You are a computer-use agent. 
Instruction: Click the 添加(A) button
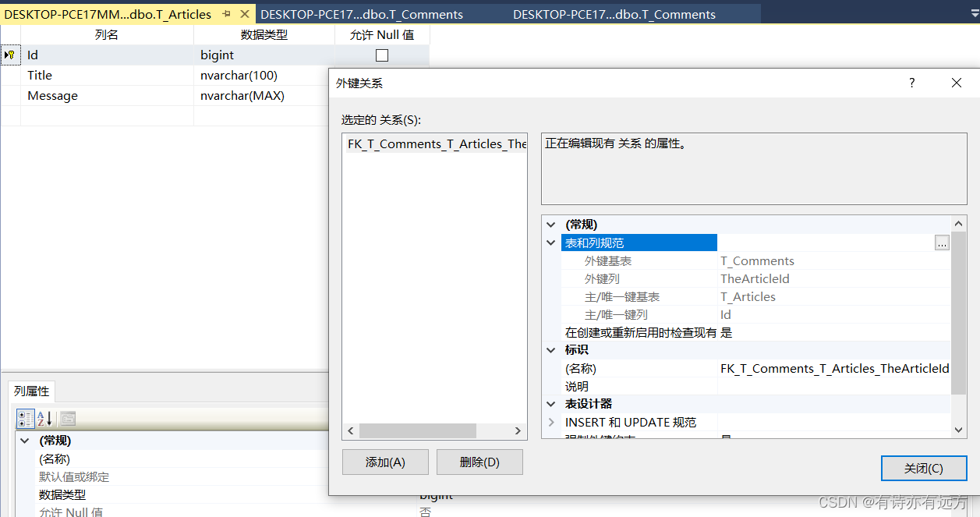click(x=385, y=462)
